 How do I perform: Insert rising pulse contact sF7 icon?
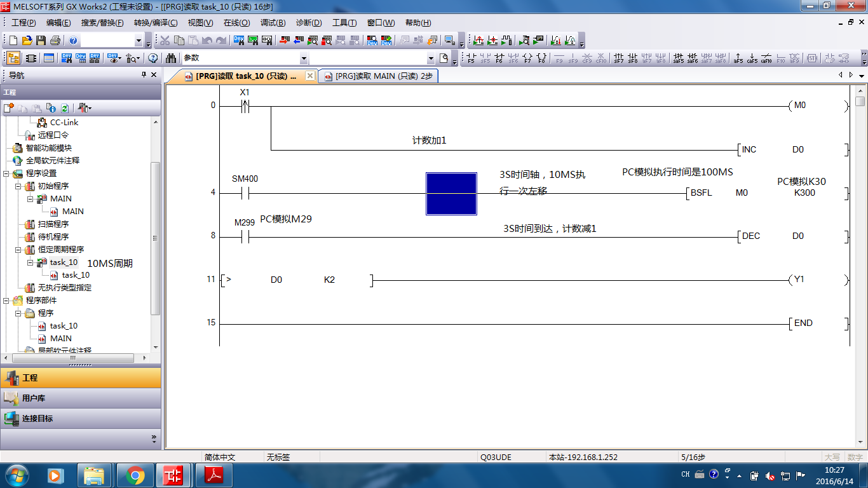(x=619, y=58)
